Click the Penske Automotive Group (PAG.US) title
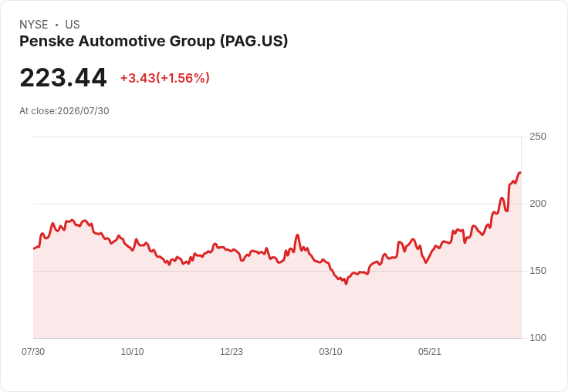The width and height of the screenshot is (568, 392). tap(154, 41)
